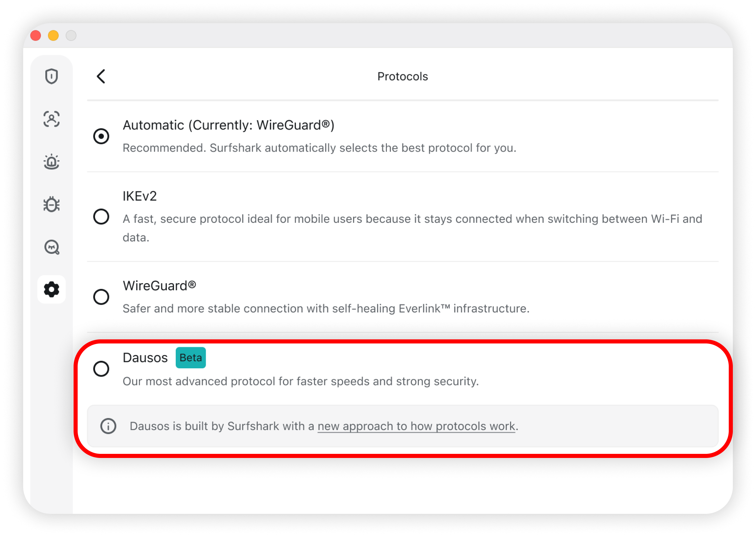Minimize the window with the yellow button
The height and width of the screenshot is (537, 756).
click(x=53, y=35)
